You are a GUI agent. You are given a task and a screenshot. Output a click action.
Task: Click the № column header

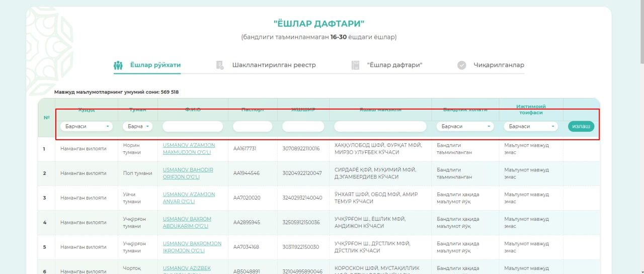tap(46, 118)
